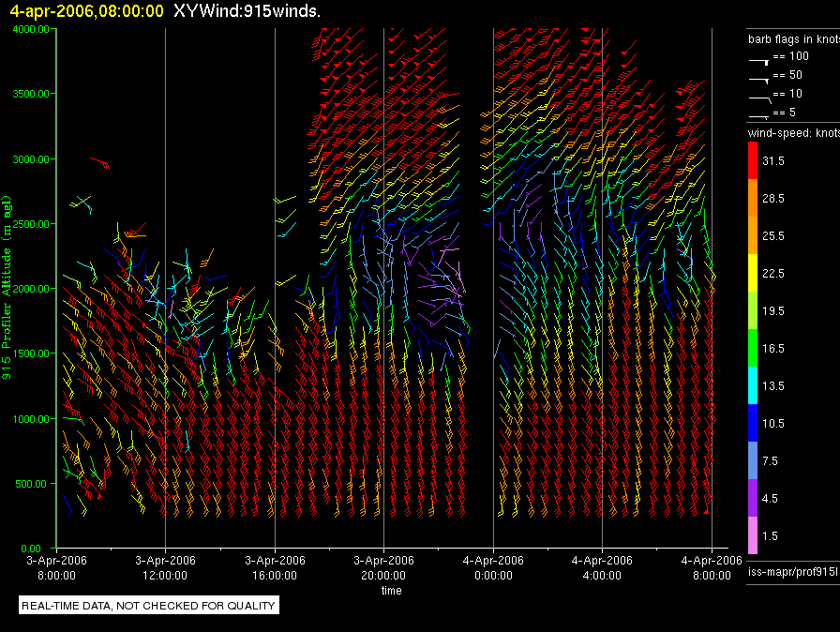Click the 2000.00 altitude axis tick label

point(31,289)
